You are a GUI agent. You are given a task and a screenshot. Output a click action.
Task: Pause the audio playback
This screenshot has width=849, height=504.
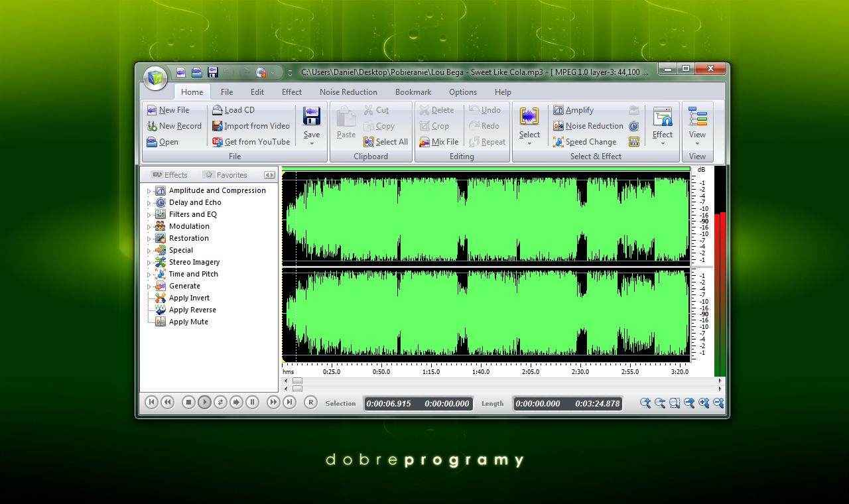(x=253, y=403)
